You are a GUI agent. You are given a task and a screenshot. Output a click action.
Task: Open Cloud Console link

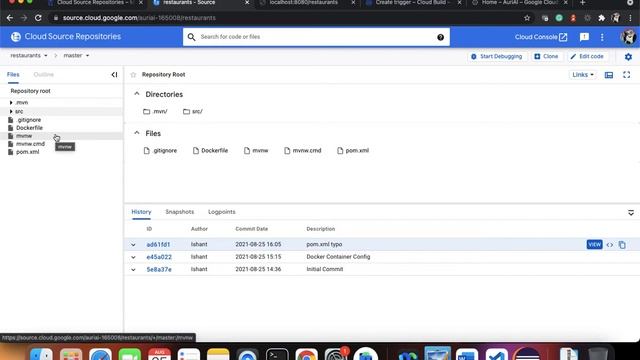coord(541,37)
